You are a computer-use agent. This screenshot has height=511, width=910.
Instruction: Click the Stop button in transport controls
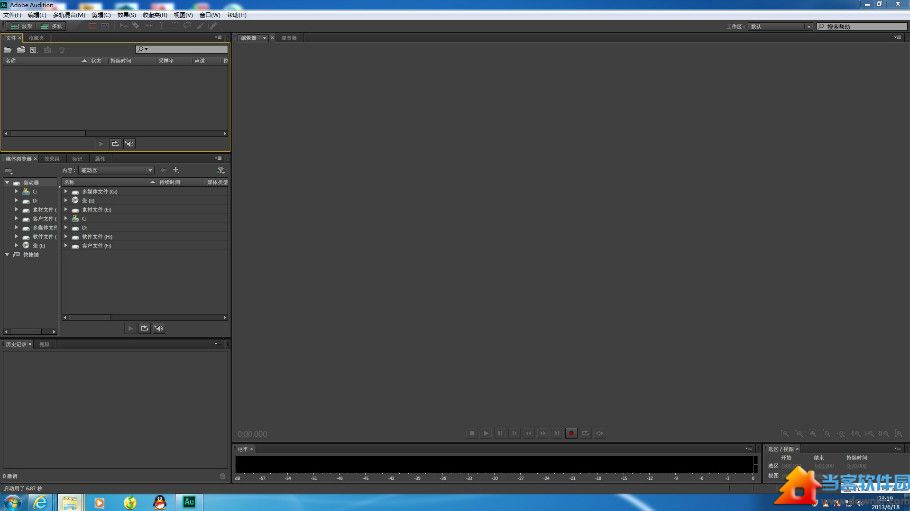coord(472,433)
